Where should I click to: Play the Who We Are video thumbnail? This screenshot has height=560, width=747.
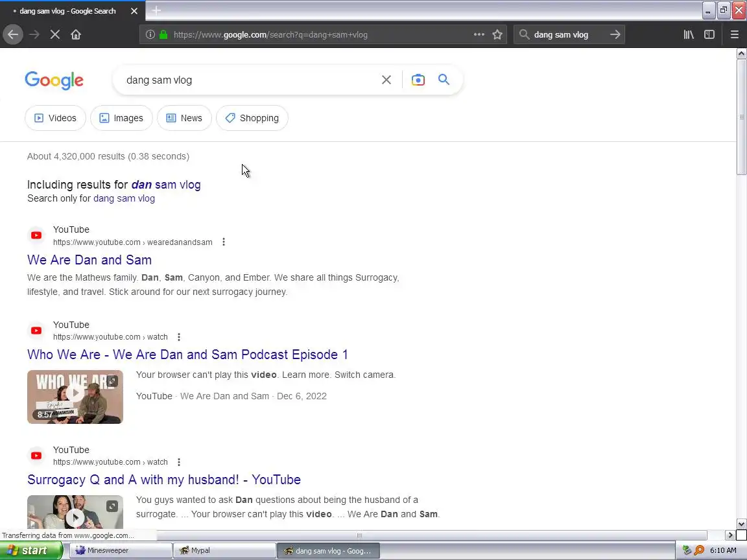tap(75, 397)
